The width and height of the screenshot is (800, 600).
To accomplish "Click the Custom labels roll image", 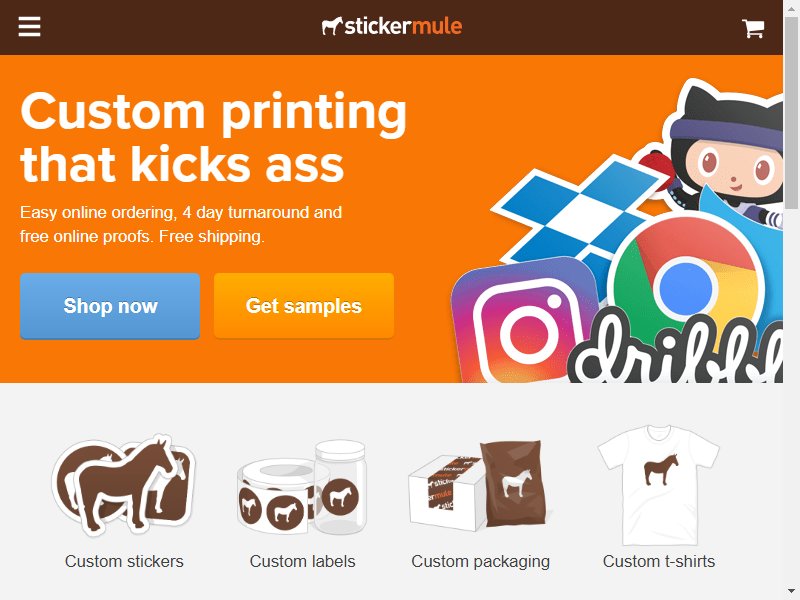I will (302, 488).
